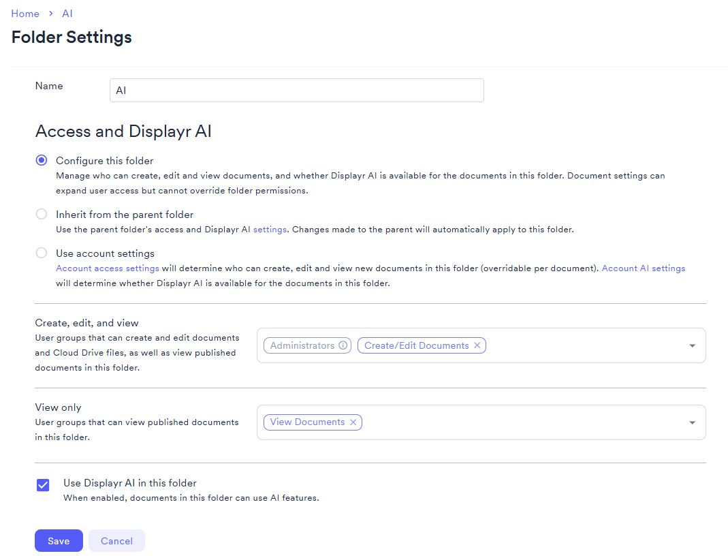Click the View Documents tag label

(x=307, y=422)
